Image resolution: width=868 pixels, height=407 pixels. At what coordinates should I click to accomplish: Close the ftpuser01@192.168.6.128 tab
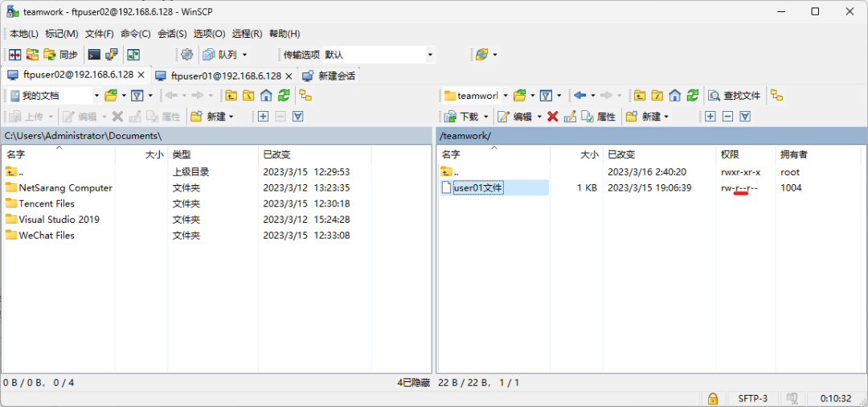point(289,76)
